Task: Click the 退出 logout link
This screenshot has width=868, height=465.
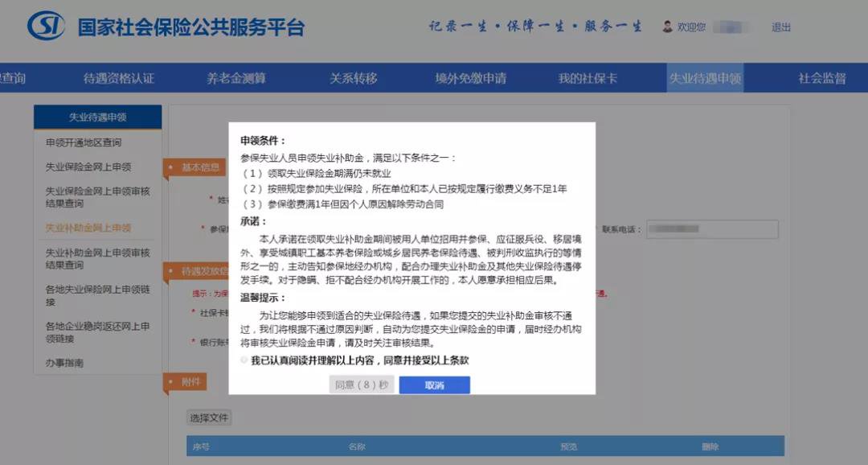Action: (x=781, y=27)
